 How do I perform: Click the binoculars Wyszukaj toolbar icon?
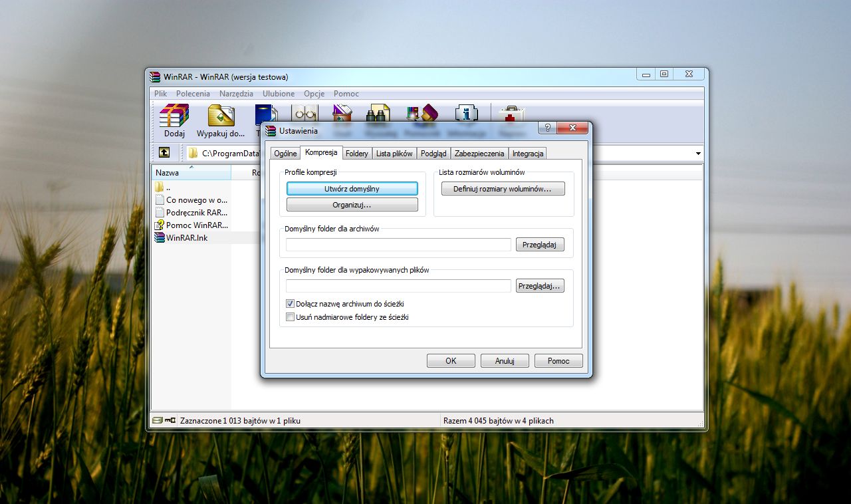pyautogui.click(x=378, y=113)
